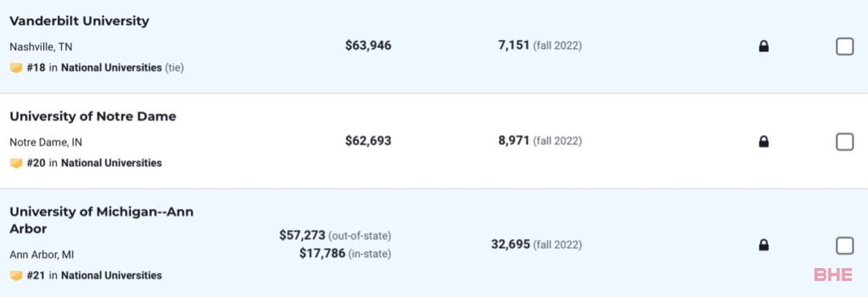
Task: Click the $63,946 tuition figure
Action: point(368,45)
